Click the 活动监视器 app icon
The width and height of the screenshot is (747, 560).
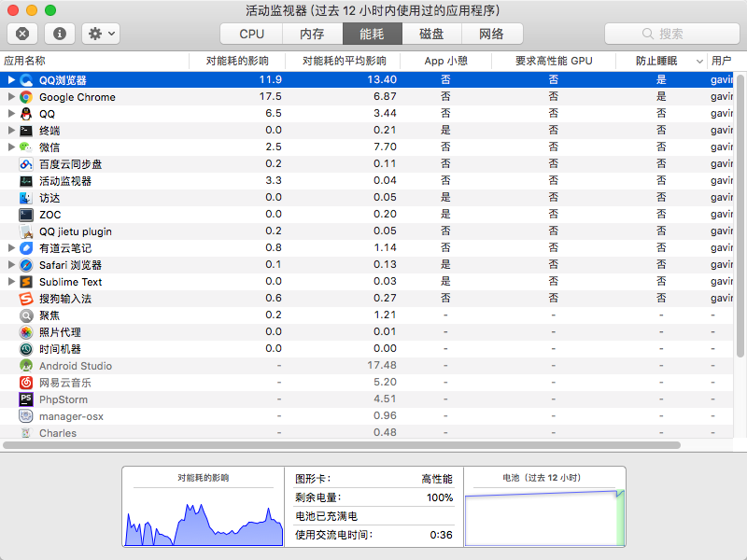tap(26, 181)
